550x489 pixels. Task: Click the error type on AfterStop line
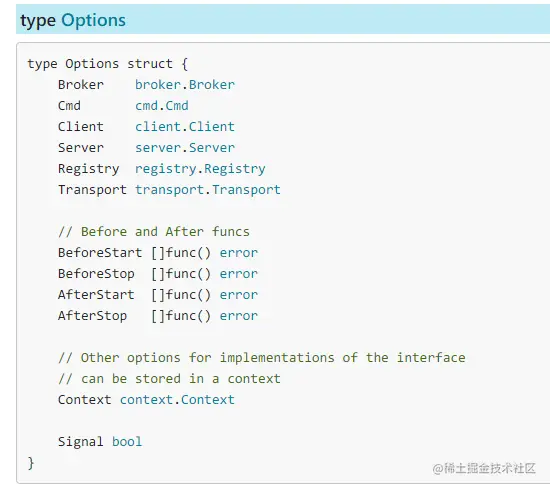[x=239, y=316]
